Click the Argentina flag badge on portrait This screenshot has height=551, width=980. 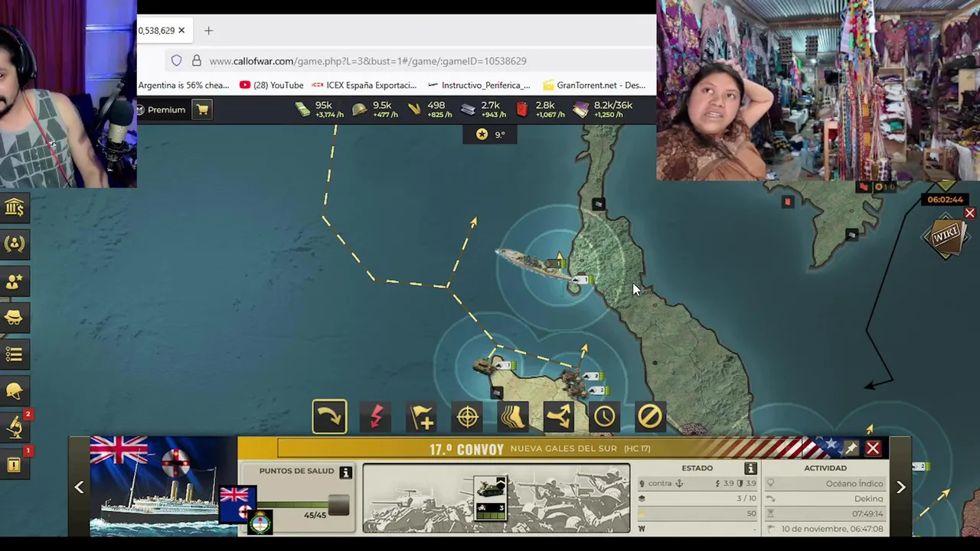tap(260, 523)
